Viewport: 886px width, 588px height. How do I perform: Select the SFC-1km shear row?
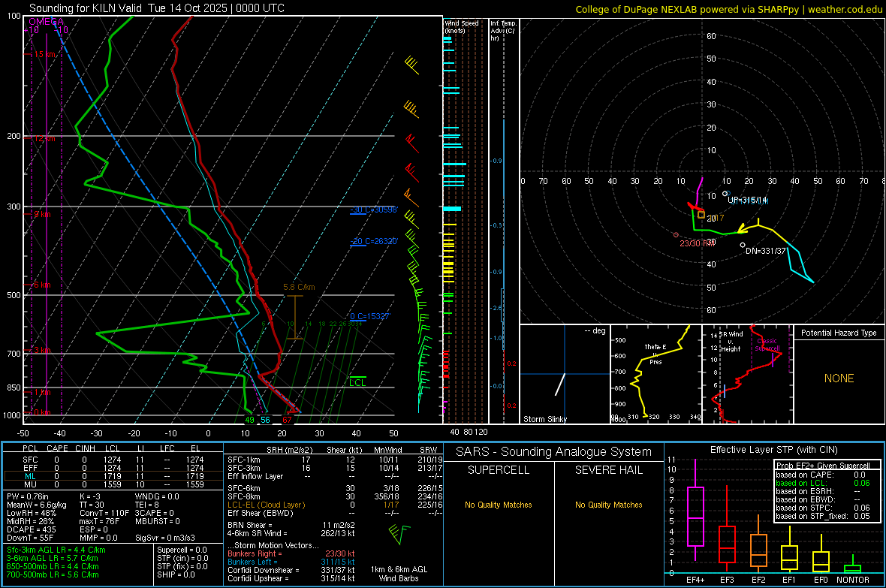point(335,460)
